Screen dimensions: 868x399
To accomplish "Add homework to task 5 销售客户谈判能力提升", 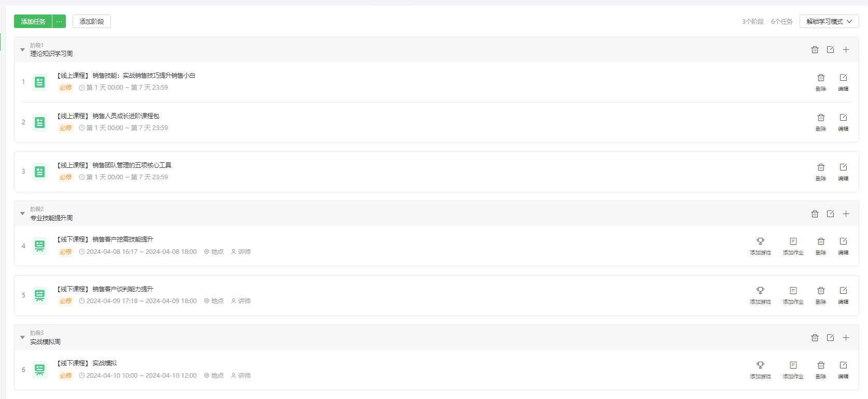I will coord(793,295).
